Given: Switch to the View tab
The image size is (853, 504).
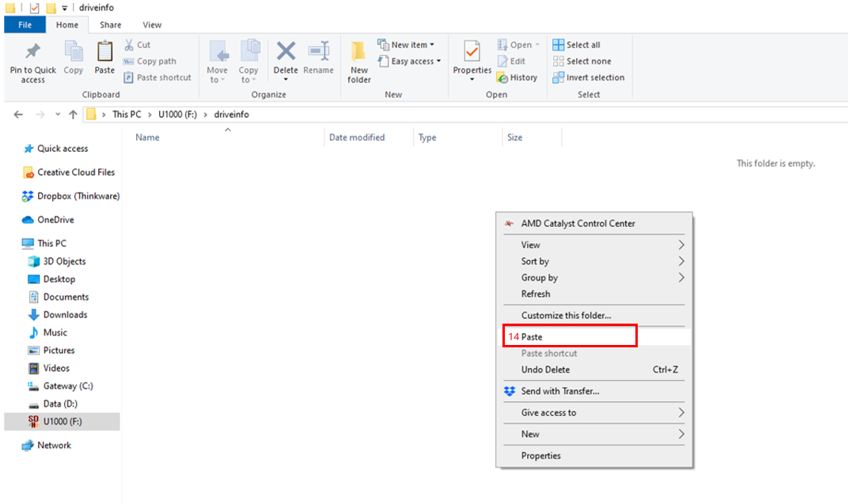Looking at the screenshot, I should pyautogui.click(x=152, y=25).
